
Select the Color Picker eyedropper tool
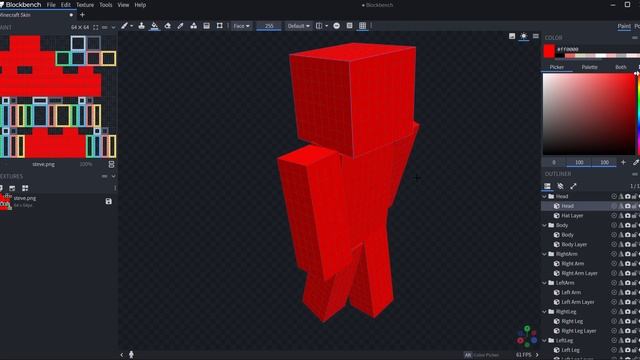pyautogui.click(x=180, y=26)
